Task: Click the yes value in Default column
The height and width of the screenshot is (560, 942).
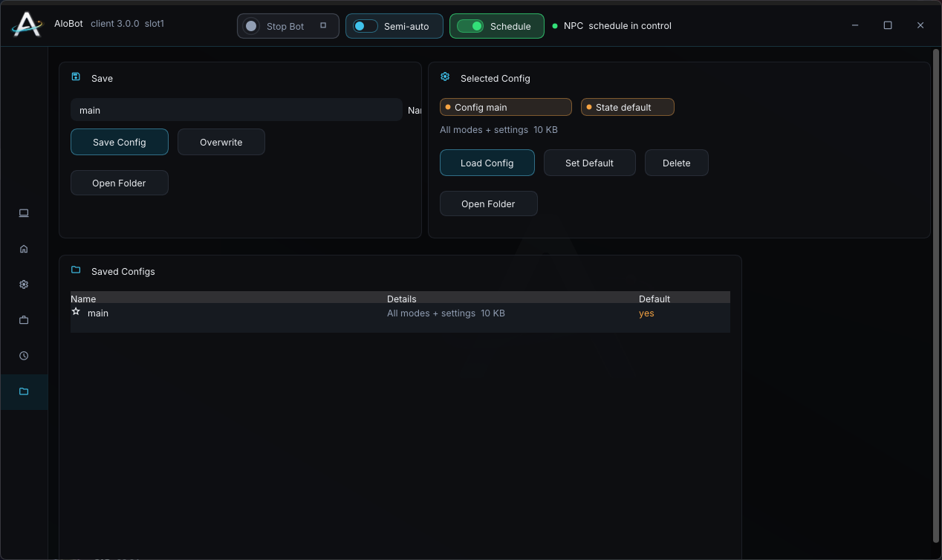Action: point(646,313)
